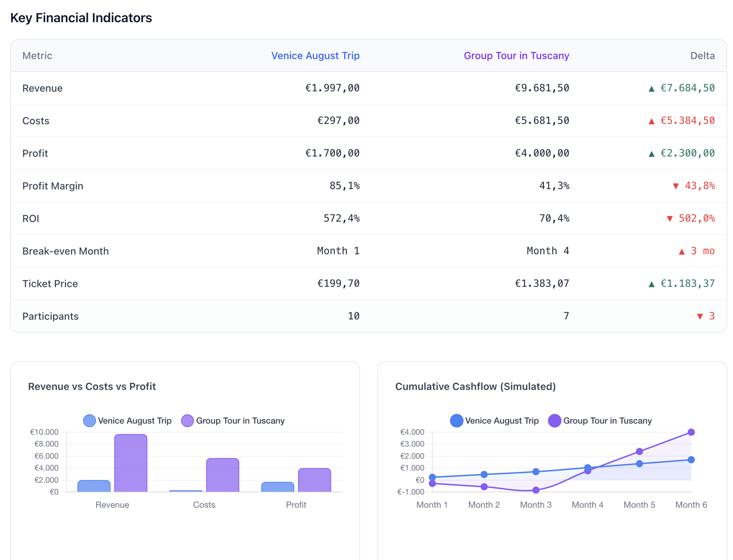Click the purple Revenue bar for Tuscany
The width and height of the screenshot is (733, 560).
131,463
